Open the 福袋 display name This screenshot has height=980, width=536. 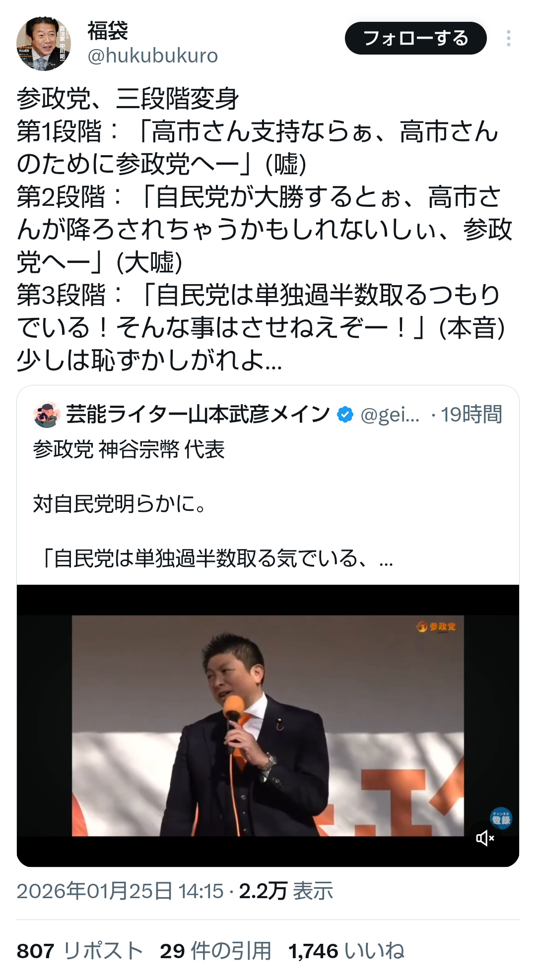[108, 31]
